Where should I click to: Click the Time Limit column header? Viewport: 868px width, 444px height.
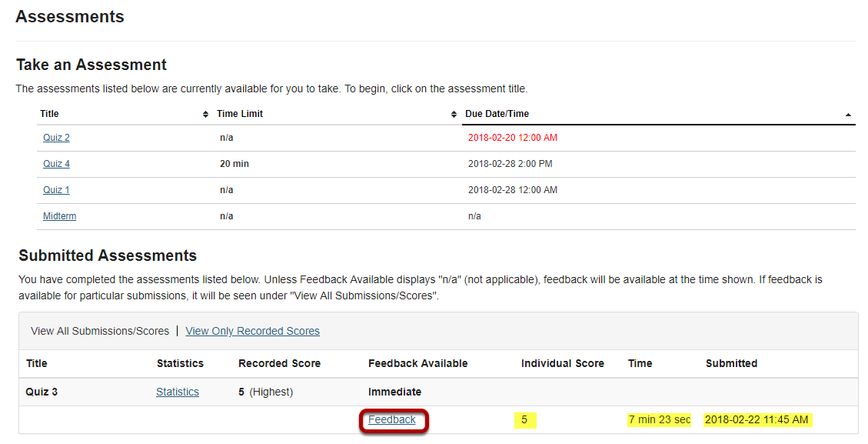click(x=240, y=114)
